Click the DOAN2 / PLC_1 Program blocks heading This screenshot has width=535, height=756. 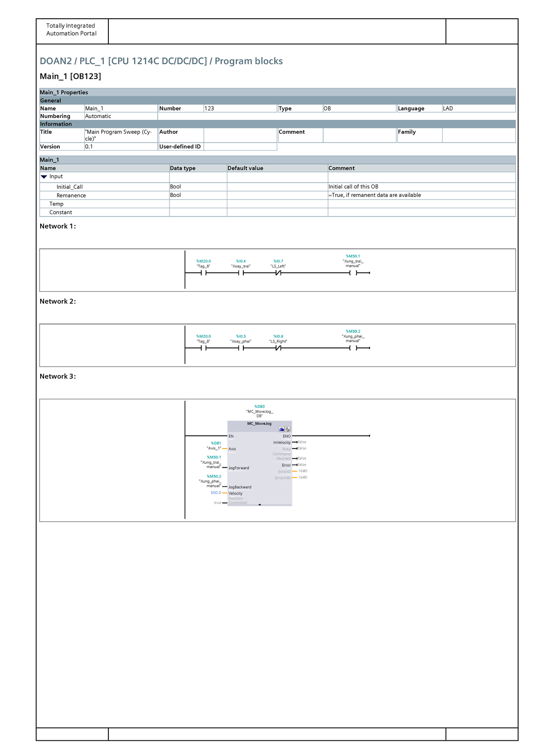click(x=161, y=61)
